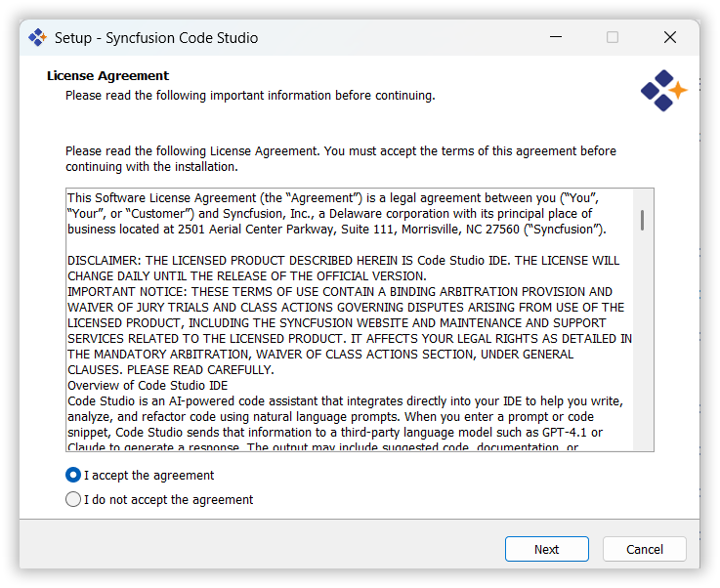Click 'Please read the following important information' text
Image resolution: width=720 pixels, height=588 pixels.
coord(250,96)
